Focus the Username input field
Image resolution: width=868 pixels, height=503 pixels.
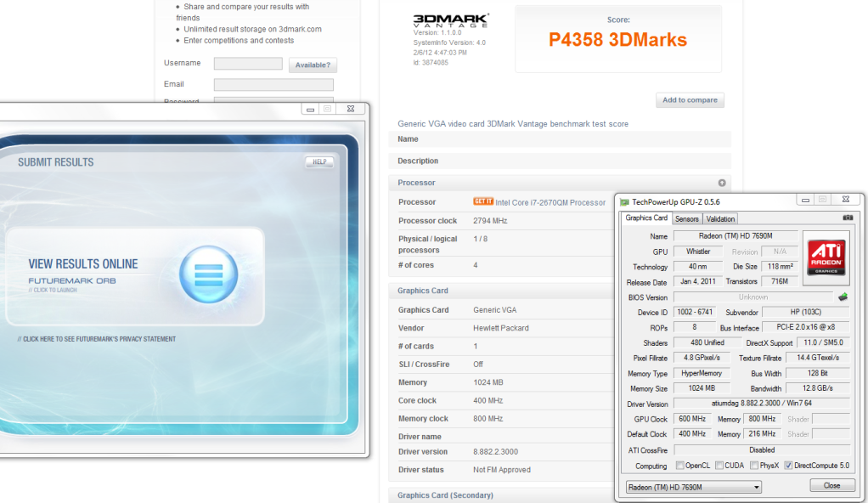click(x=248, y=64)
